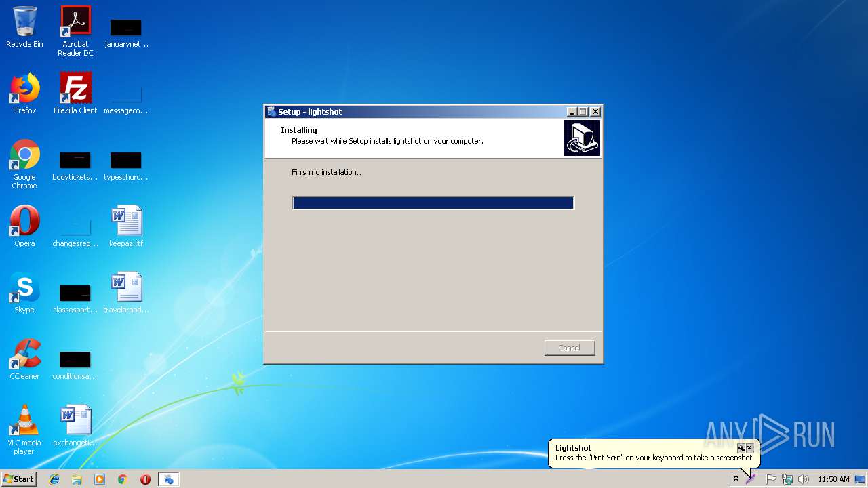Close the Lightshot balloon notification
Viewport: 868px width, 488px height.
[749, 448]
